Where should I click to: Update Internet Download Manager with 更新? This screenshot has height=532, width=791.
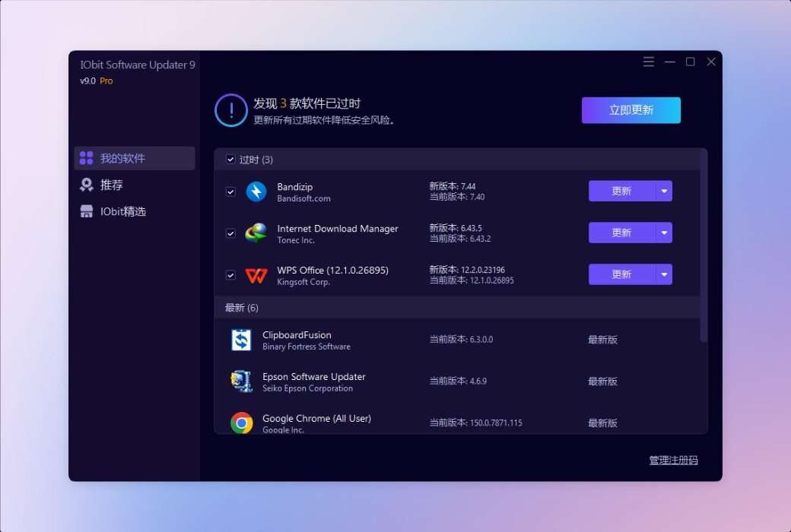(x=622, y=233)
